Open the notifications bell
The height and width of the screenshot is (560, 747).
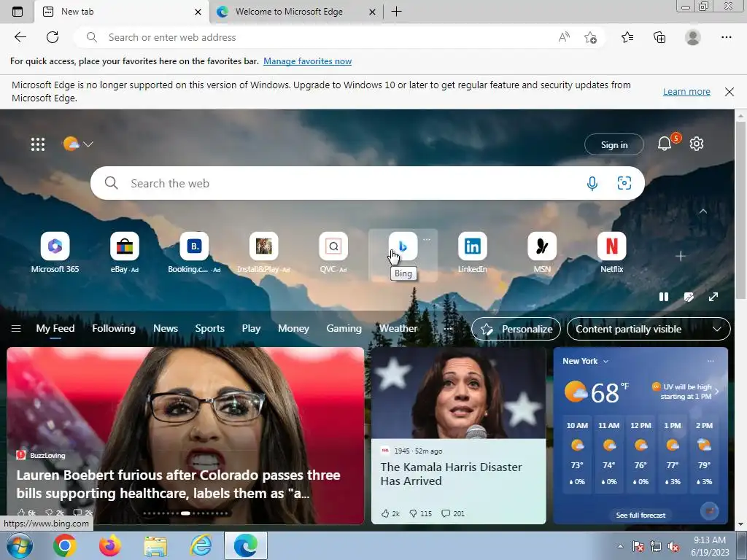[664, 144]
